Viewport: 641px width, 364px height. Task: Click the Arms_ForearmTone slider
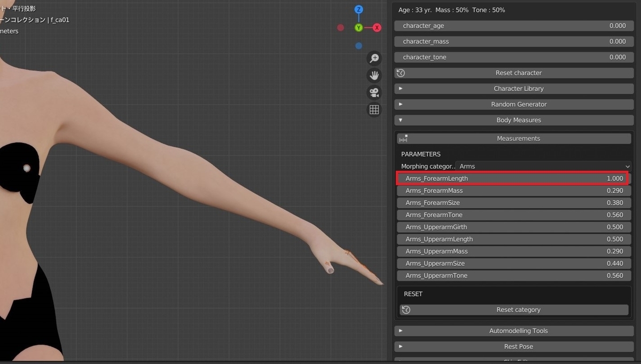point(513,215)
